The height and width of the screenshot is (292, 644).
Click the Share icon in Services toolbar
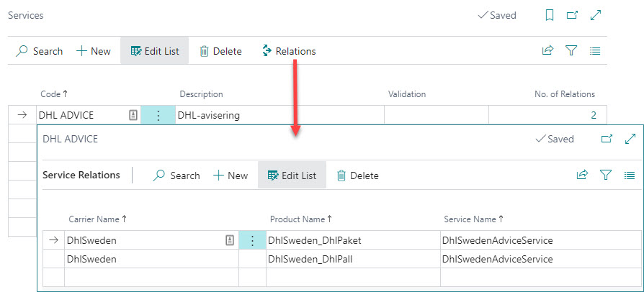(x=548, y=51)
